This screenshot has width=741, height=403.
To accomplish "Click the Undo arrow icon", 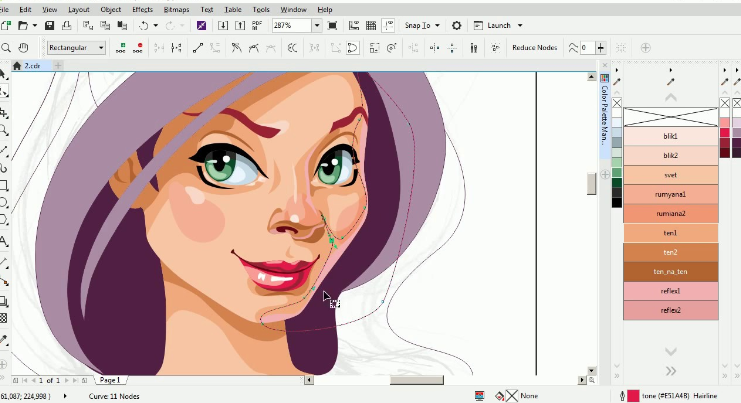I will 146,25.
